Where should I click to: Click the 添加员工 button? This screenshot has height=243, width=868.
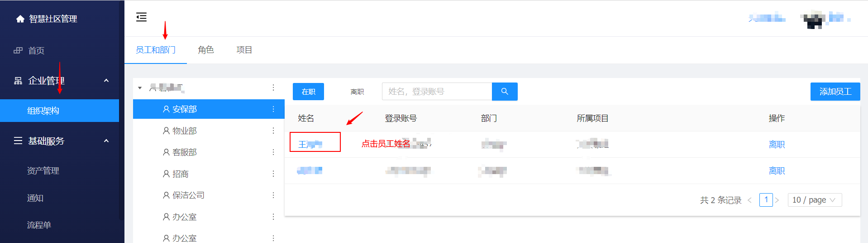(835, 92)
